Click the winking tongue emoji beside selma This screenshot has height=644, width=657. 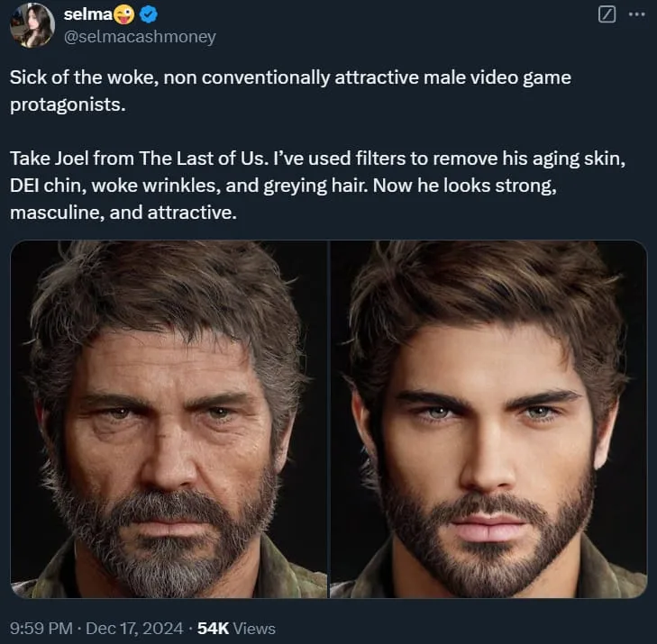[124, 14]
